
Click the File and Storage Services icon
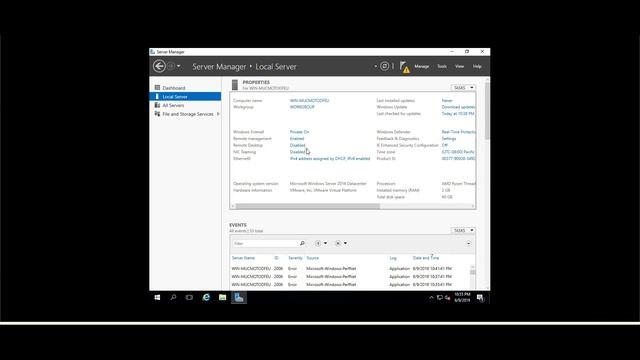pos(157,114)
